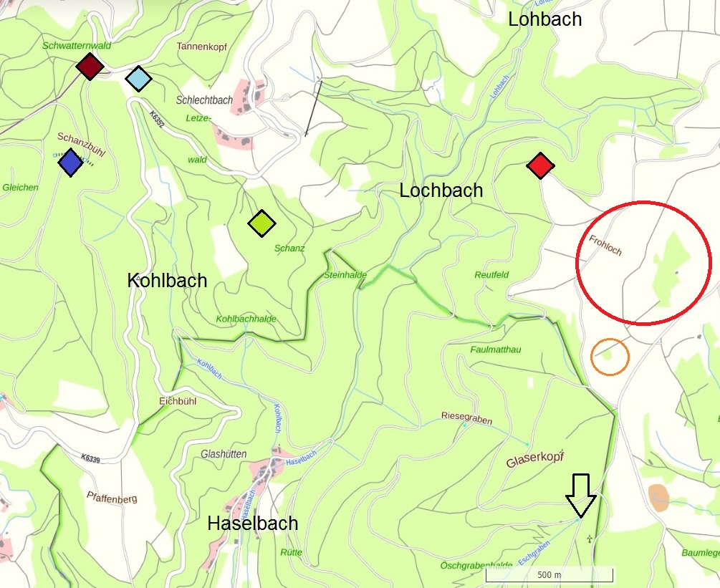This screenshot has height=588, width=720.
Task: Click the dark red diamond marker near Schwatternwald
Action: click(90, 67)
